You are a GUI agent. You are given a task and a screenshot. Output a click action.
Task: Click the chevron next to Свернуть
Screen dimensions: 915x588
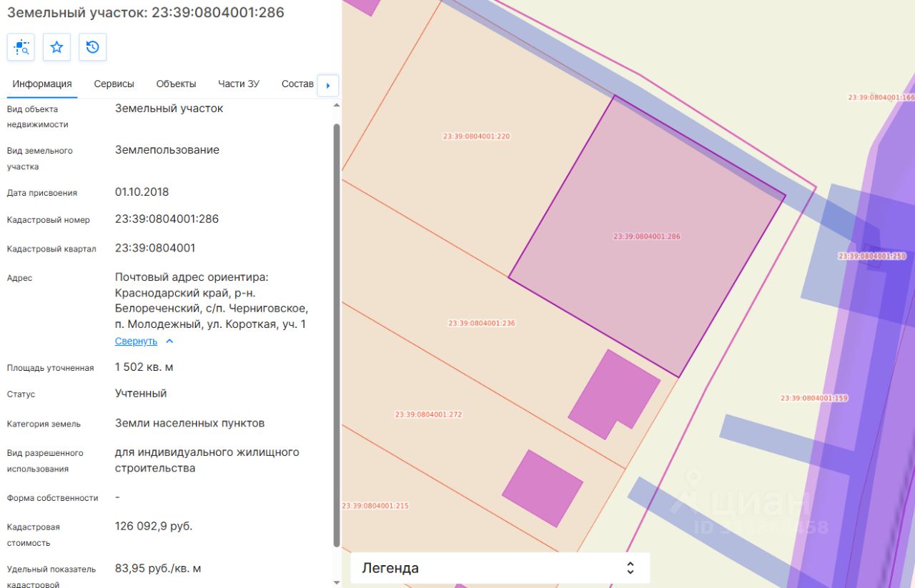169,342
